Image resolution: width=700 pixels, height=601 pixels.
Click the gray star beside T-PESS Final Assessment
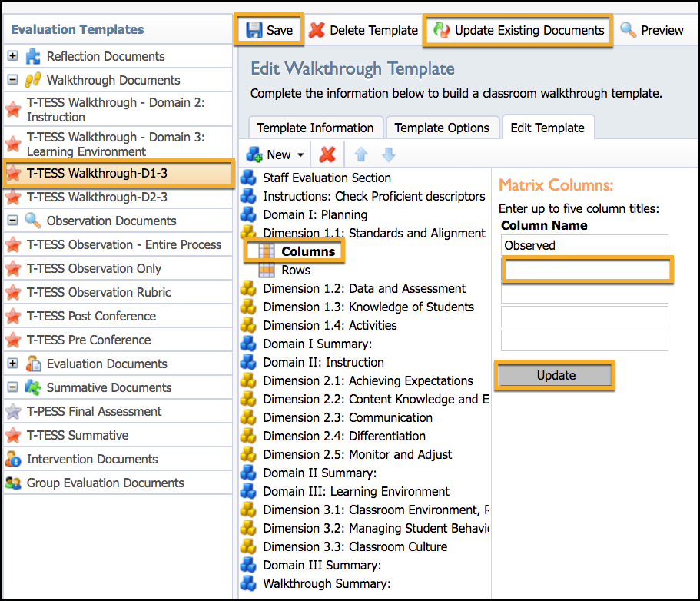point(13,411)
